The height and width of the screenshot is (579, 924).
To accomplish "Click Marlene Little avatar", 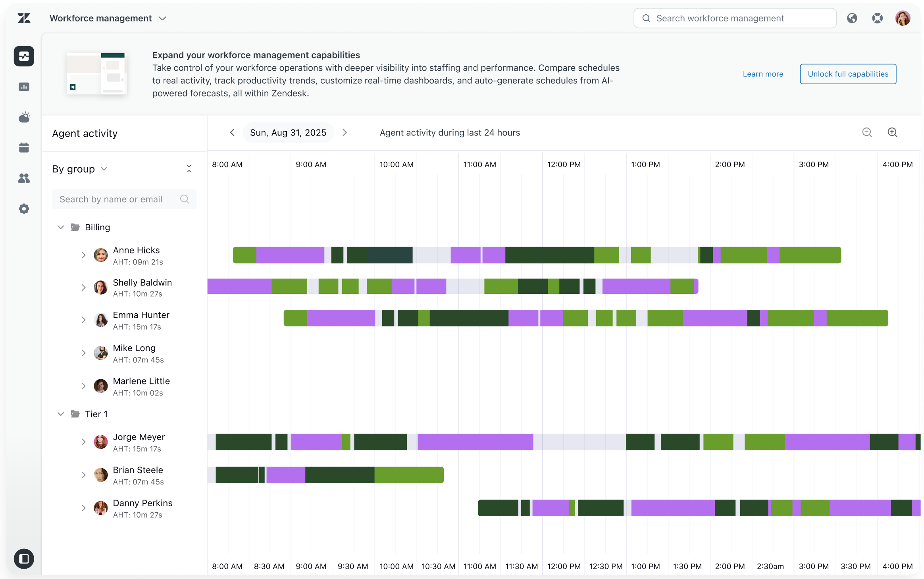I will tap(101, 386).
